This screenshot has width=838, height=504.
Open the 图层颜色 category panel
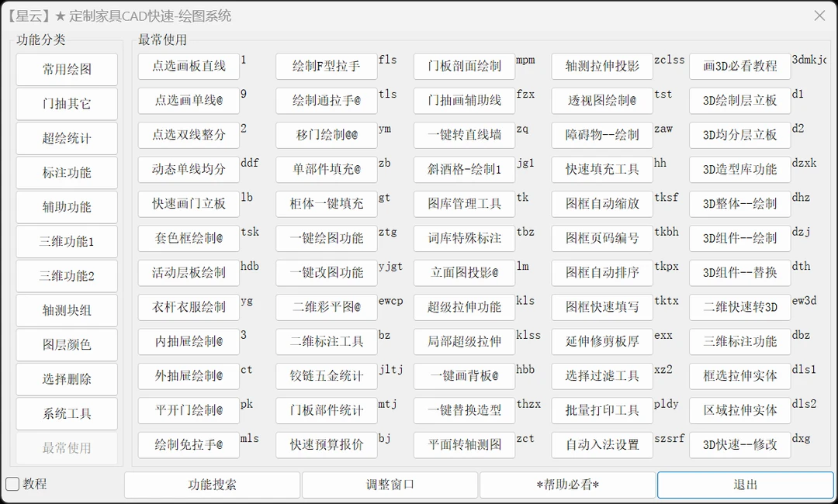point(66,344)
